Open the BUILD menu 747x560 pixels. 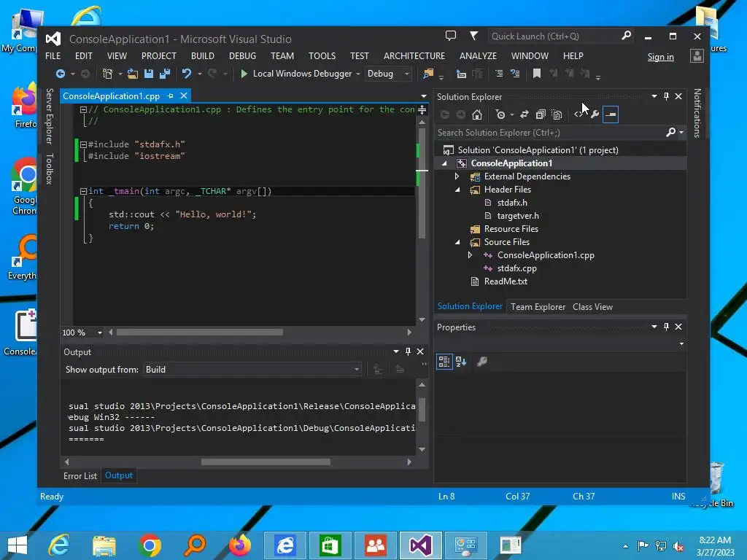203,56
